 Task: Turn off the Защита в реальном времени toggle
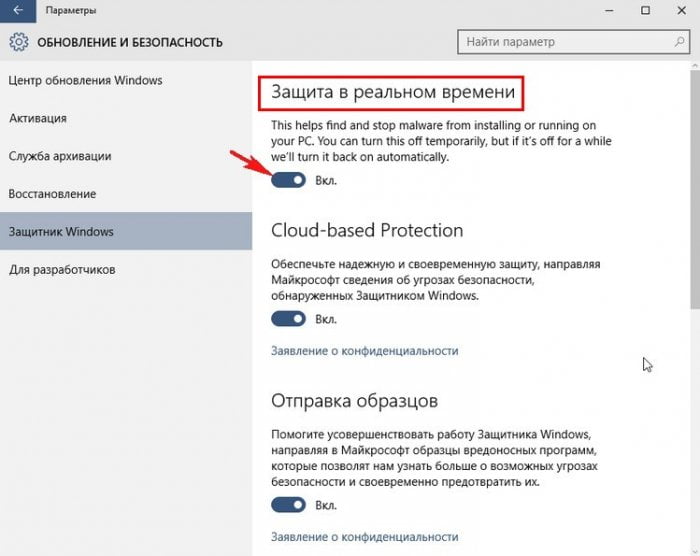(x=288, y=180)
